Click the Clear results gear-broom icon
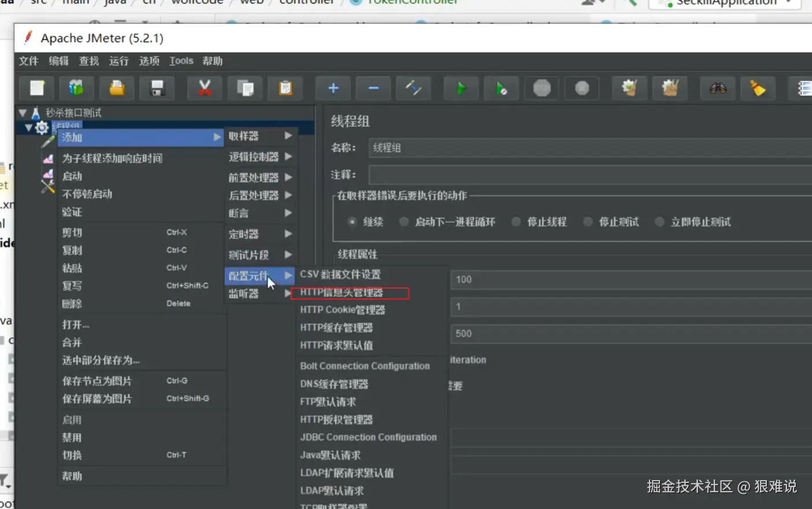812x509 pixels. coord(630,88)
